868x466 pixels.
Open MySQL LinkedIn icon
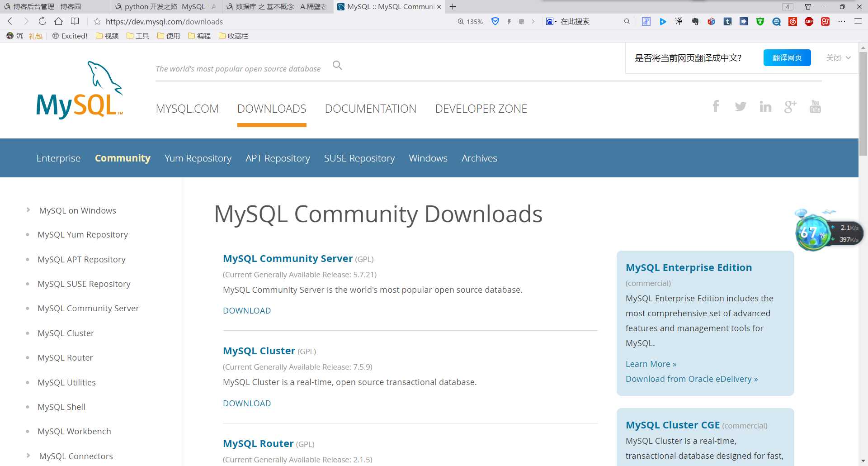pyautogui.click(x=765, y=107)
